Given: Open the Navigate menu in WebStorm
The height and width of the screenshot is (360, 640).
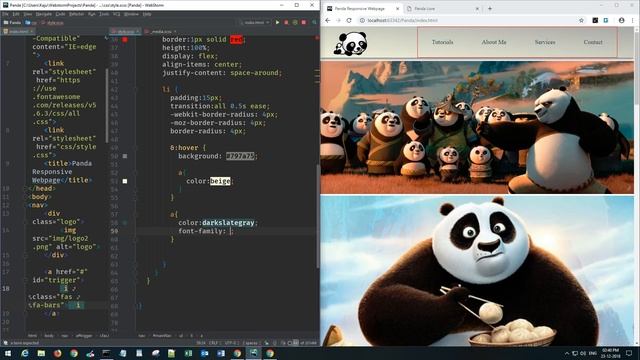Looking at the screenshot, I should point(43,14).
